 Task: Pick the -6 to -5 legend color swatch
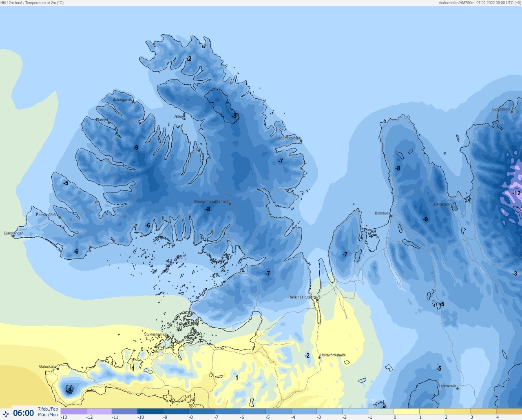(253, 411)
